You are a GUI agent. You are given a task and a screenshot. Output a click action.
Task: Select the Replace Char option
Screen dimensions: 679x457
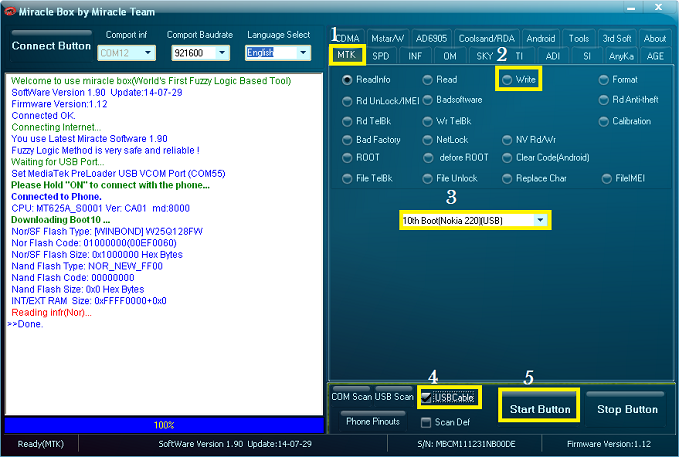click(x=534, y=178)
